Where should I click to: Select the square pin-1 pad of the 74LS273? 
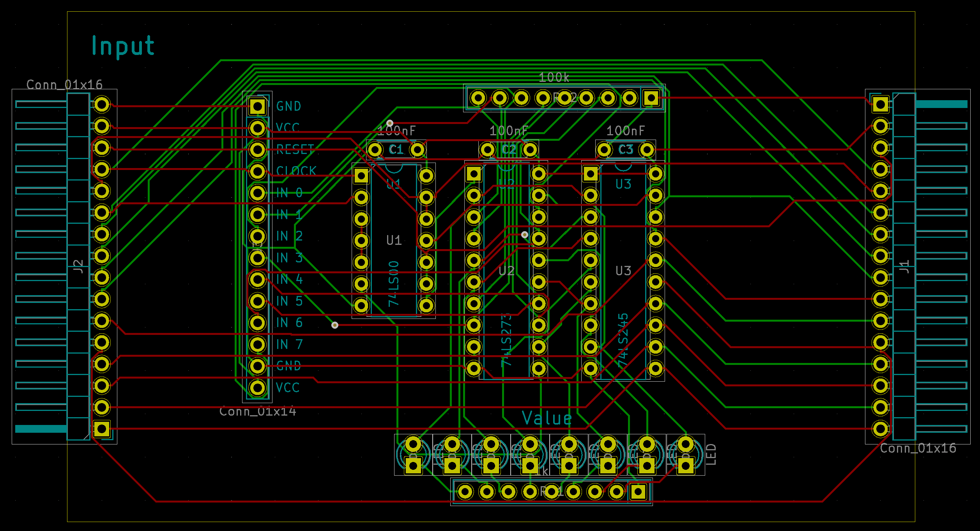[x=474, y=173]
